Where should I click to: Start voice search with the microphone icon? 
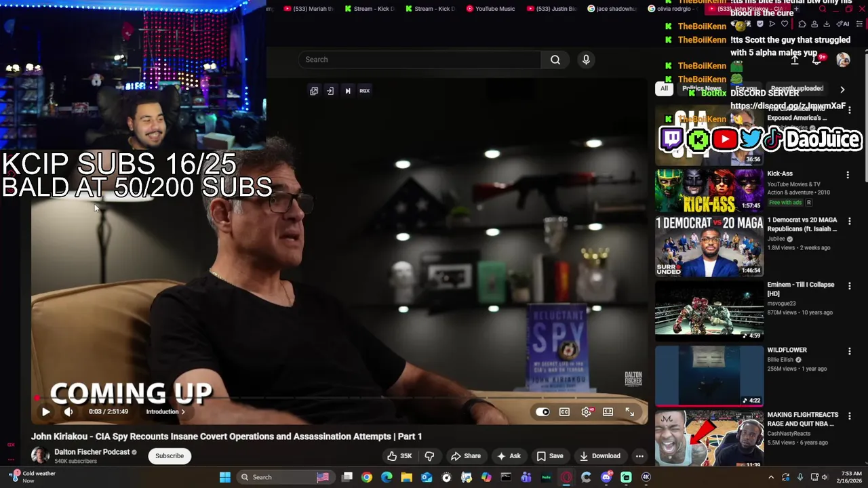click(x=586, y=60)
